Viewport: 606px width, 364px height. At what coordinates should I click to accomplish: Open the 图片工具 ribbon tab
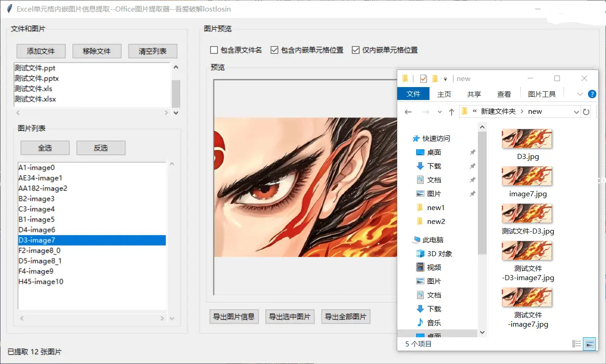tap(542, 94)
